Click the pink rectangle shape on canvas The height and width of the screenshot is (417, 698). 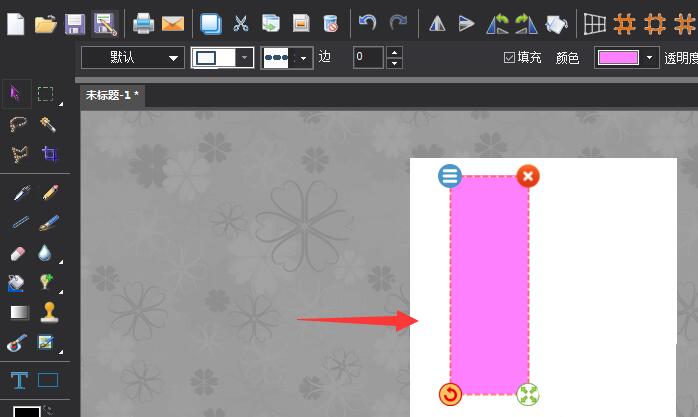click(x=489, y=285)
